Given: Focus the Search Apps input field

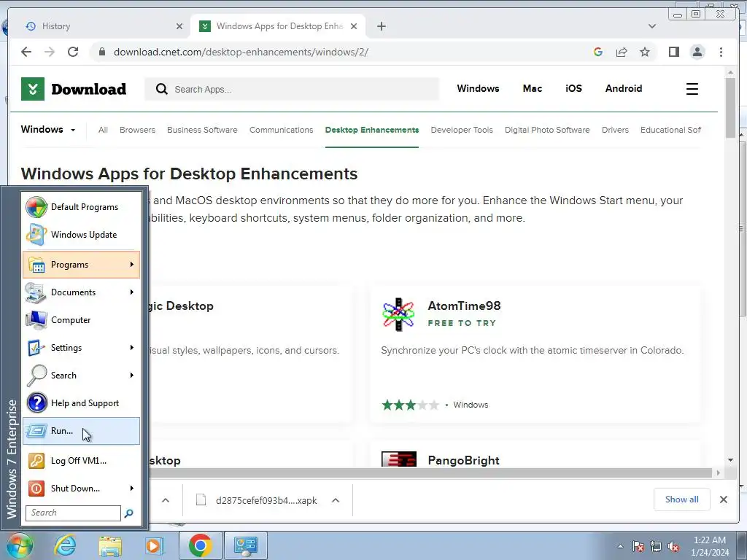Looking at the screenshot, I should 292,89.
